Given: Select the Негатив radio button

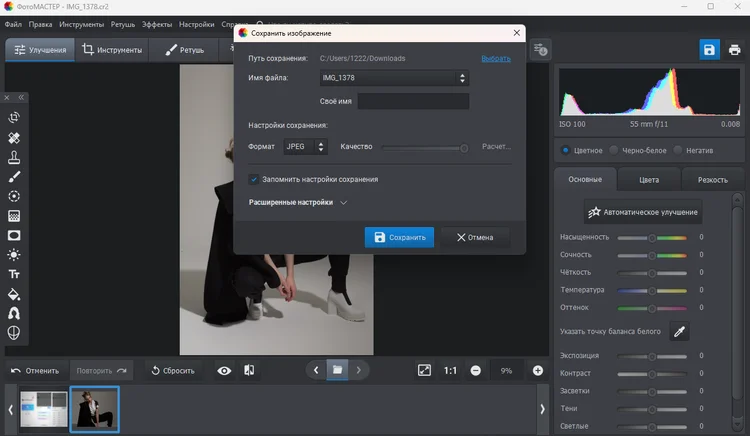Looking at the screenshot, I should coord(678,150).
